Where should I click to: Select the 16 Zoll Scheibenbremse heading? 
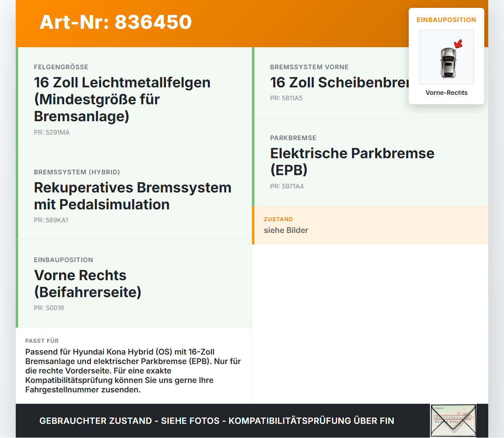coord(339,83)
